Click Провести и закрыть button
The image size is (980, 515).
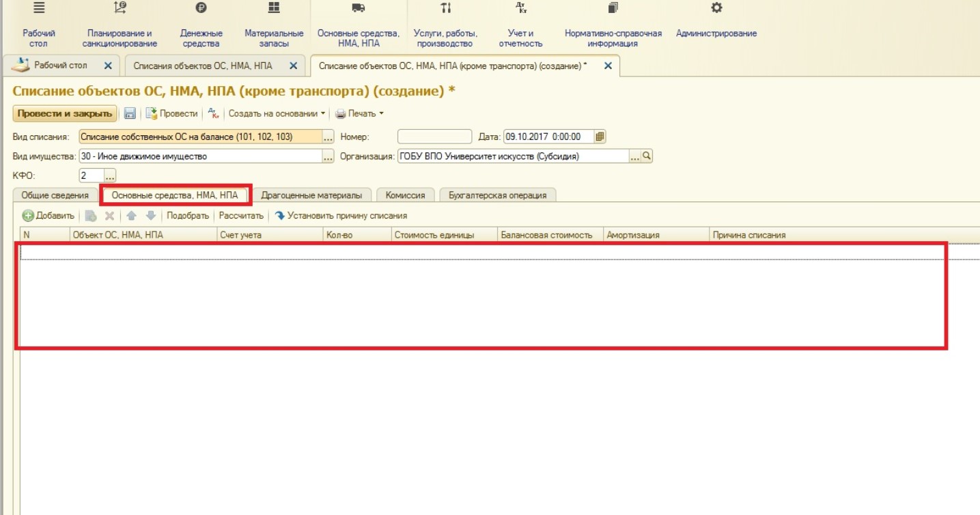(65, 113)
